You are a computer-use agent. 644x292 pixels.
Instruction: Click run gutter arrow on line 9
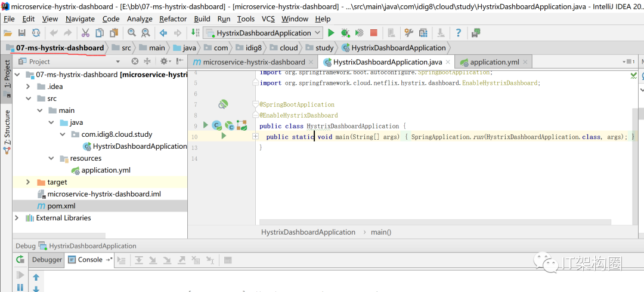click(x=206, y=125)
